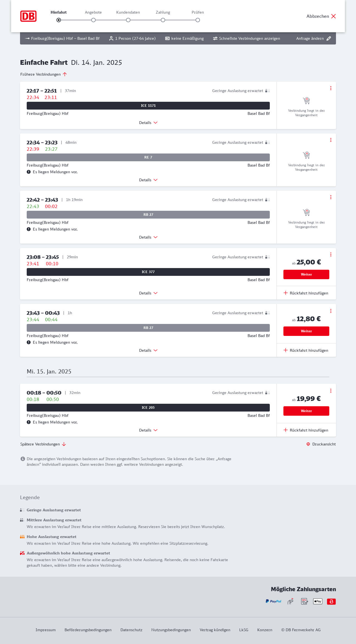356x644 pixels.
Task: Show Frühere Verbindungen
Action: pos(43,74)
